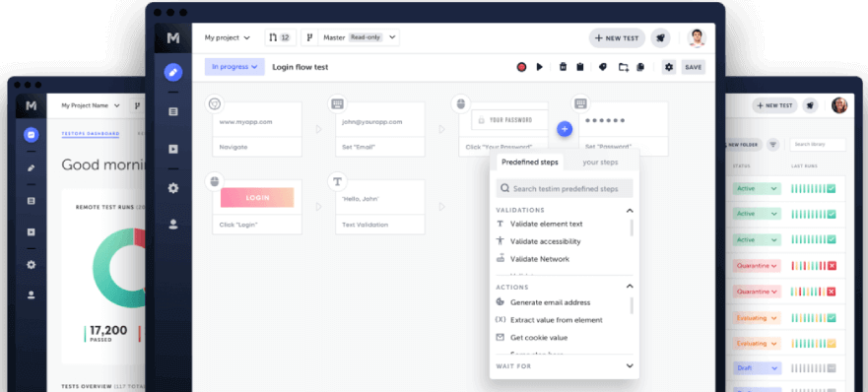Switch to the Predefined steps tab
Image resolution: width=868 pixels, height=392 pixels.
tap(530, 163)
